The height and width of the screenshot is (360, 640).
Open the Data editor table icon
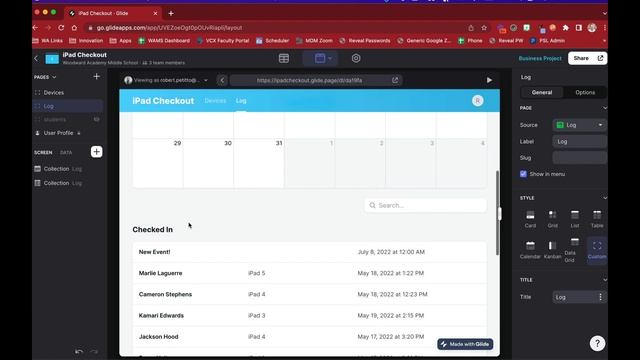(x=284, y=58)
